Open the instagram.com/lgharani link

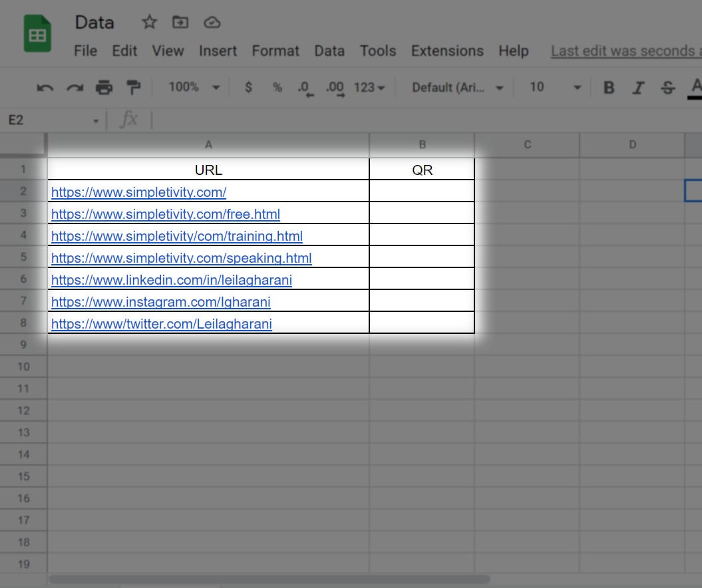(x=161, y=301)
